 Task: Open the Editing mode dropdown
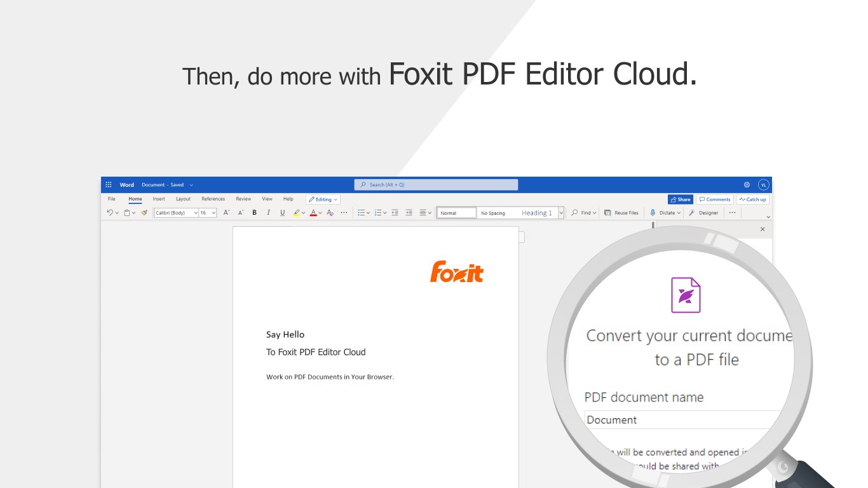click(323, 200)
